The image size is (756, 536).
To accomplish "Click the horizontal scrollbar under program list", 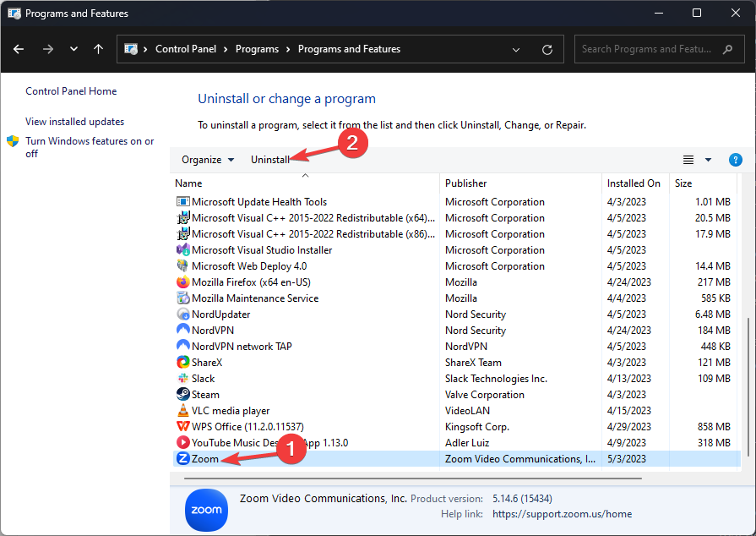I will coord(413,479).
